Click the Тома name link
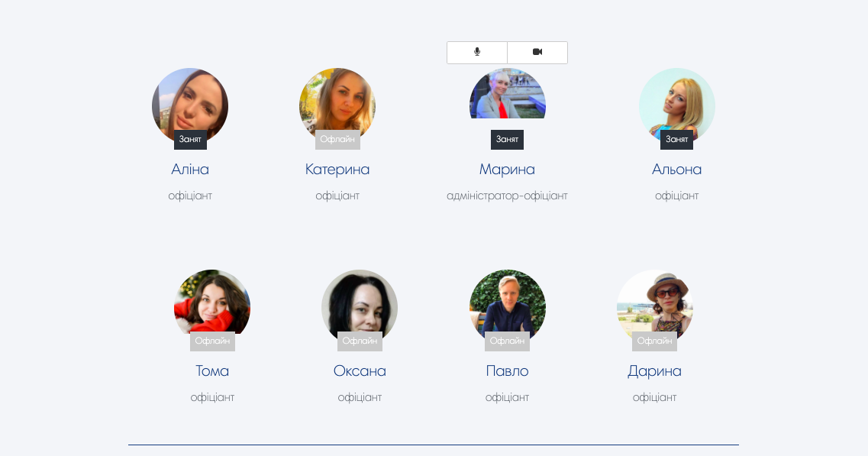868x456 pixels. [212, 370]
